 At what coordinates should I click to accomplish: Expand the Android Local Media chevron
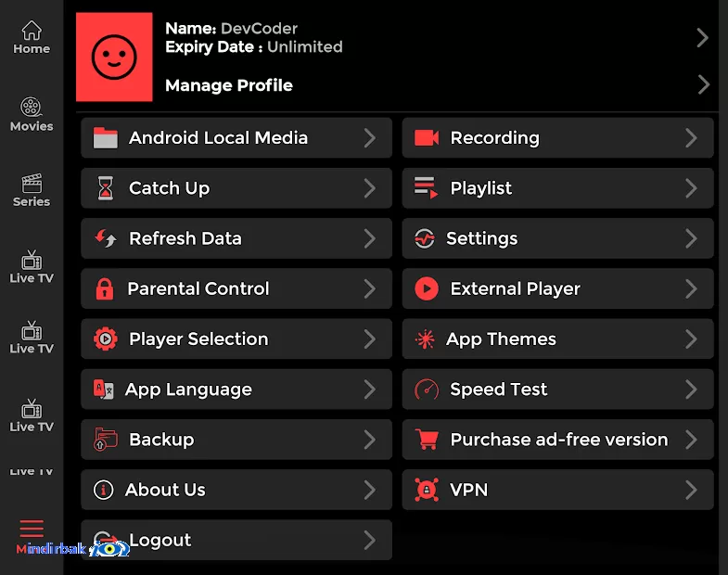(370, 138)
